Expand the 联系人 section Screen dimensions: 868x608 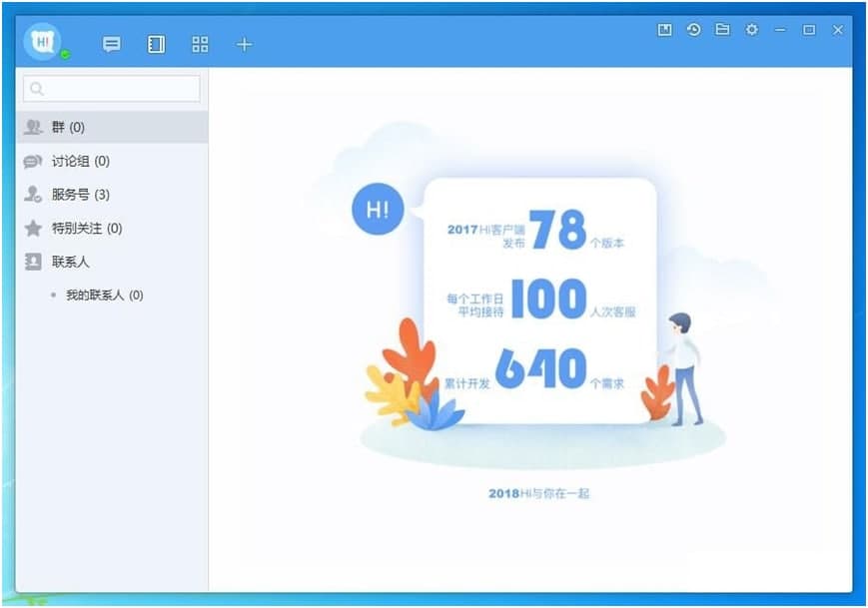point(112,262)
